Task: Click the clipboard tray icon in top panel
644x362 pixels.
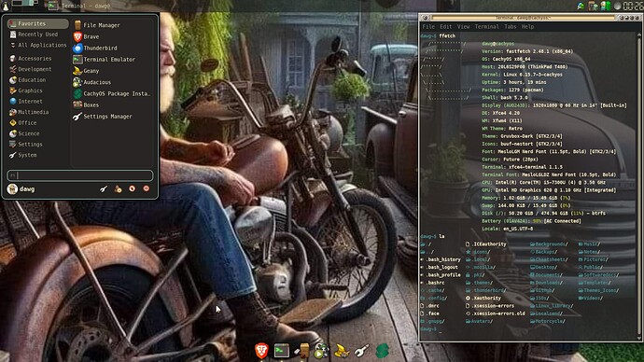Action: [593, 6]
